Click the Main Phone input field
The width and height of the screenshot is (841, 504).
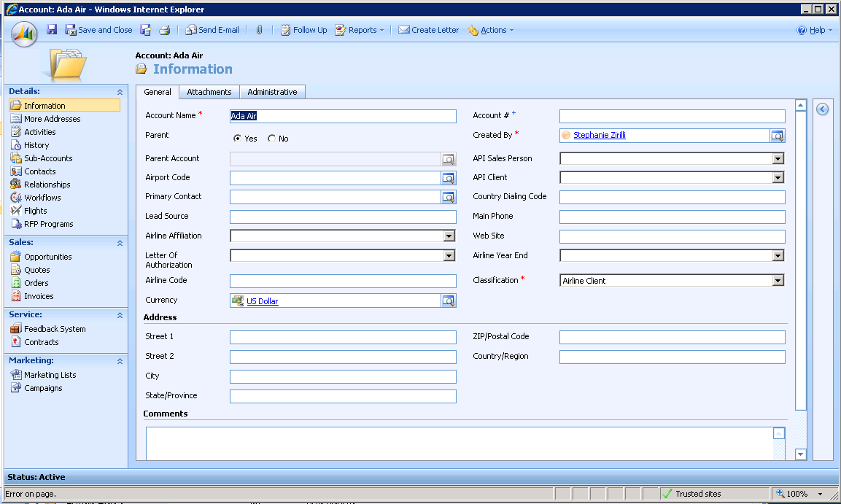672,217
